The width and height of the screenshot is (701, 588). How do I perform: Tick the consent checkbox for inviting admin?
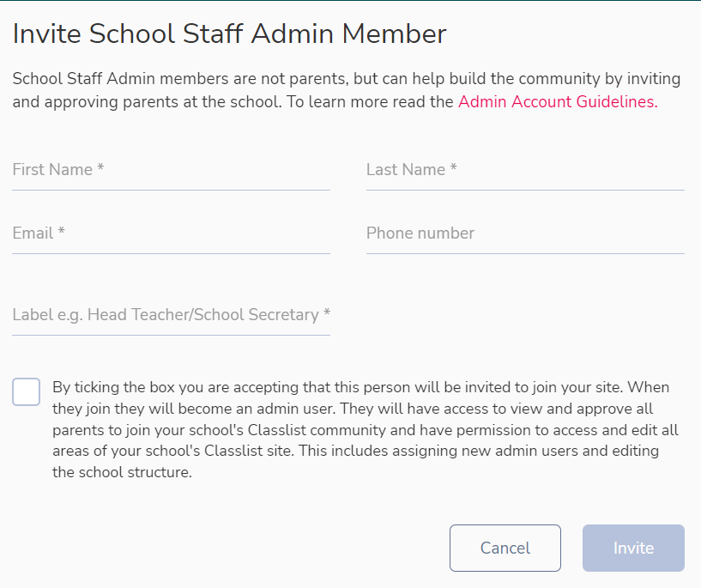coord(26,391)
